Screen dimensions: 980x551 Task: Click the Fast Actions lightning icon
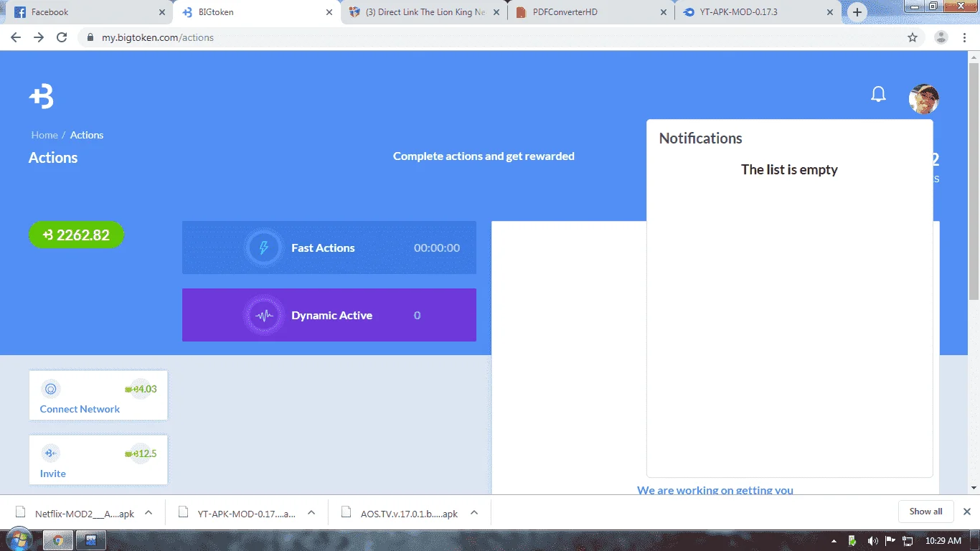pyautogui.click(x=264, y=248)
